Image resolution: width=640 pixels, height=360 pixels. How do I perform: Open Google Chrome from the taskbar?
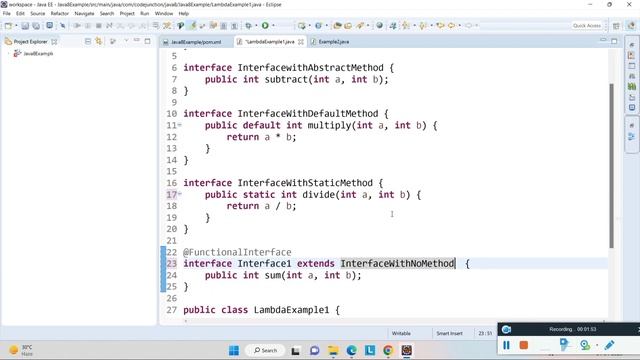[388, 350]
